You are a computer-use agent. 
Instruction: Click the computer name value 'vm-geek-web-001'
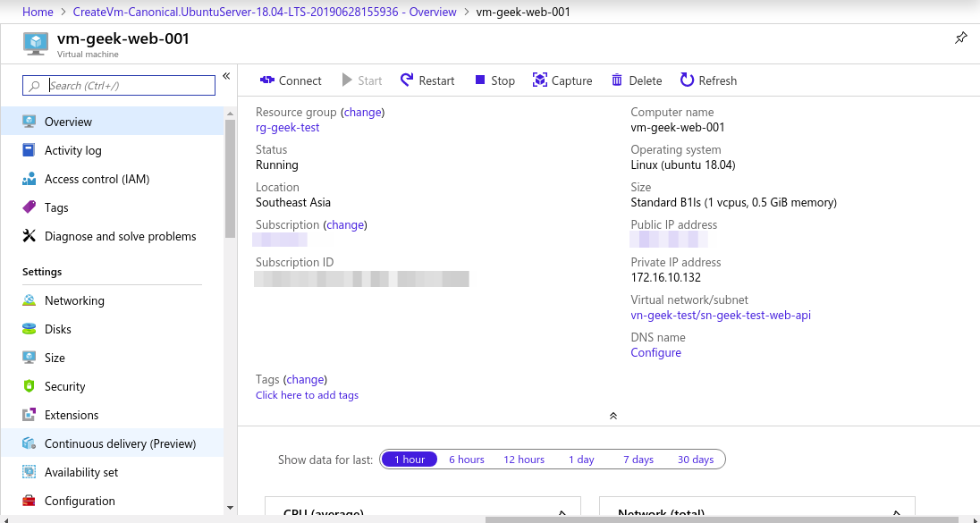(x=678, y=128)
